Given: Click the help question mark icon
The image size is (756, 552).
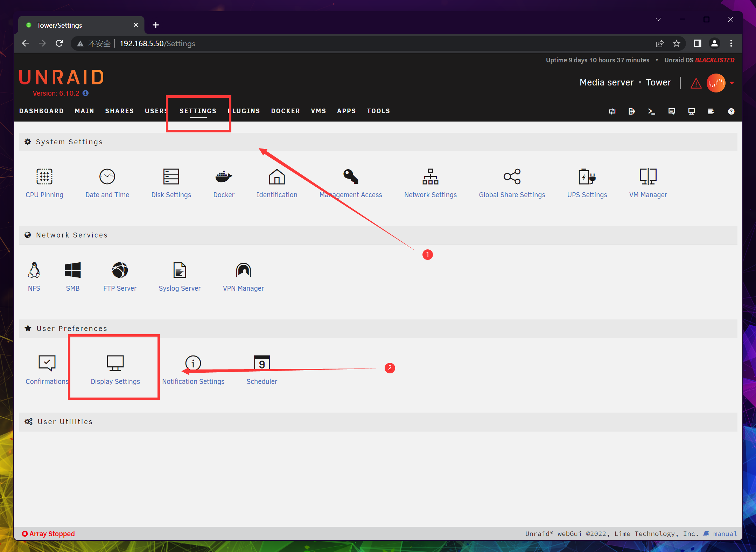Looking at the screenshot, I should [731, 111].
